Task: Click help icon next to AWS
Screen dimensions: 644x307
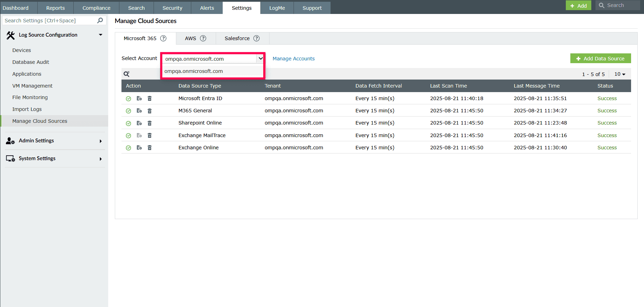Action: pyautogui.click(x=203, y=38)
